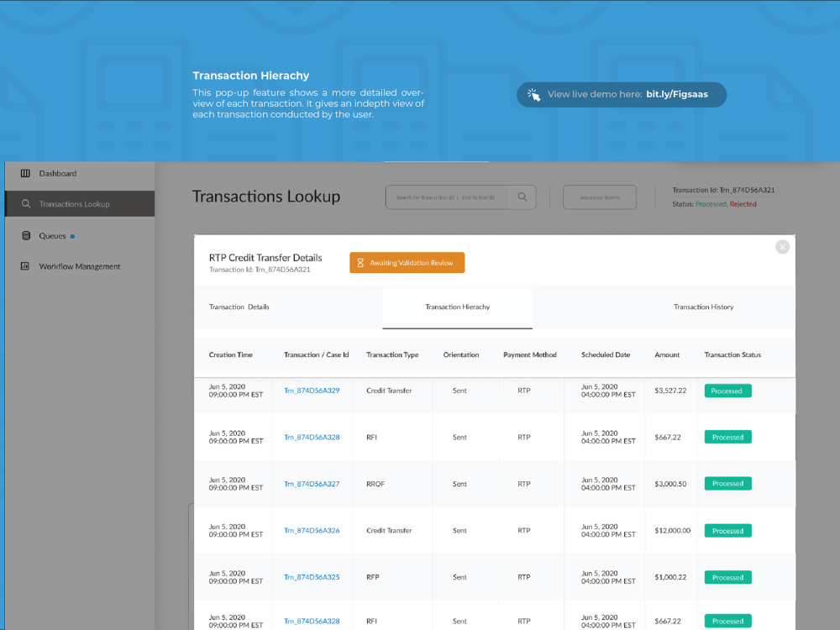
Task: Open transaction Trn_874D56A327 link
Action: click(x=312, y=484)
